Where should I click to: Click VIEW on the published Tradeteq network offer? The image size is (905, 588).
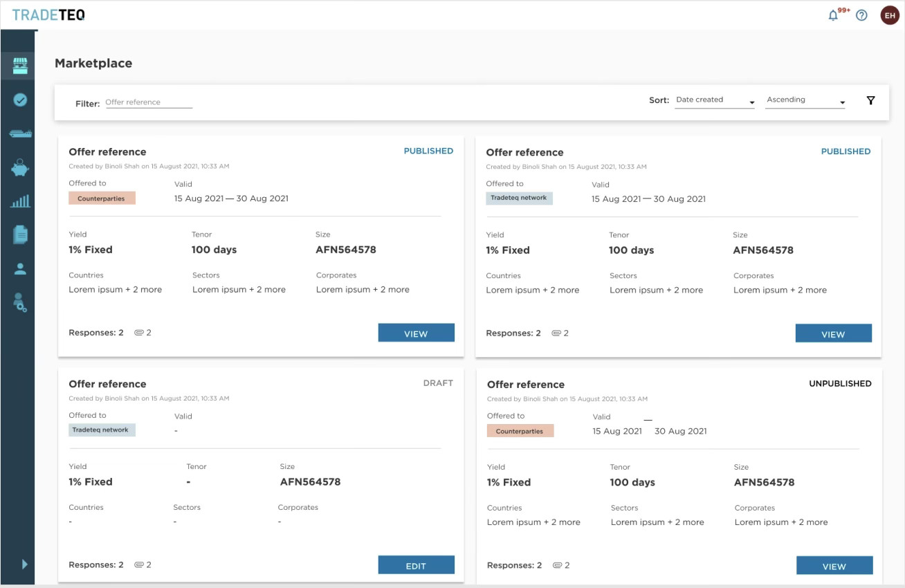point(833,334)
